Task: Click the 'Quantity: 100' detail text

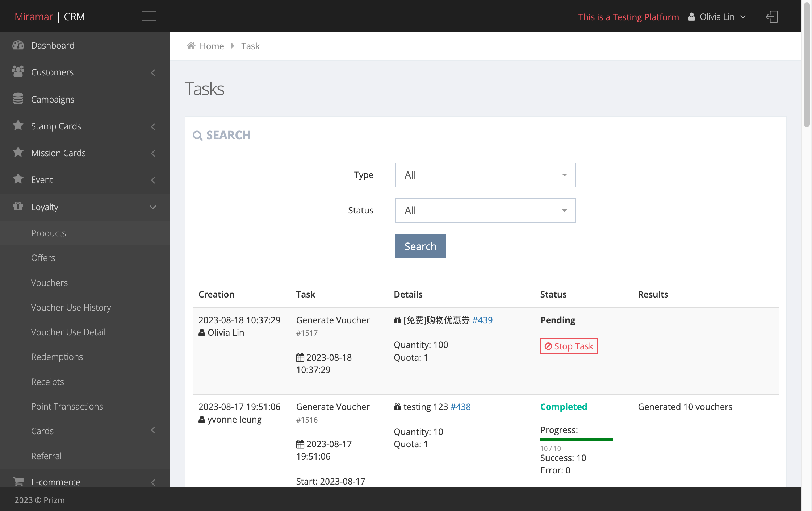Action: point(421,345)
